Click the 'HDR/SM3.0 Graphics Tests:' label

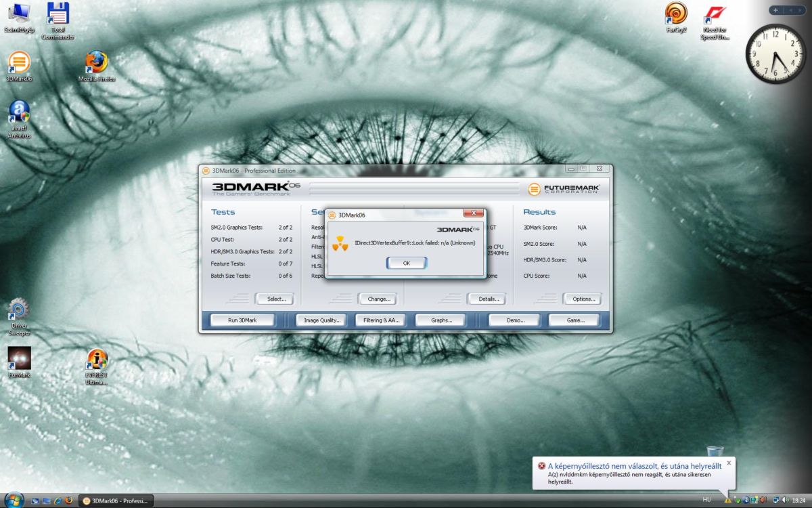click(242, 252)
